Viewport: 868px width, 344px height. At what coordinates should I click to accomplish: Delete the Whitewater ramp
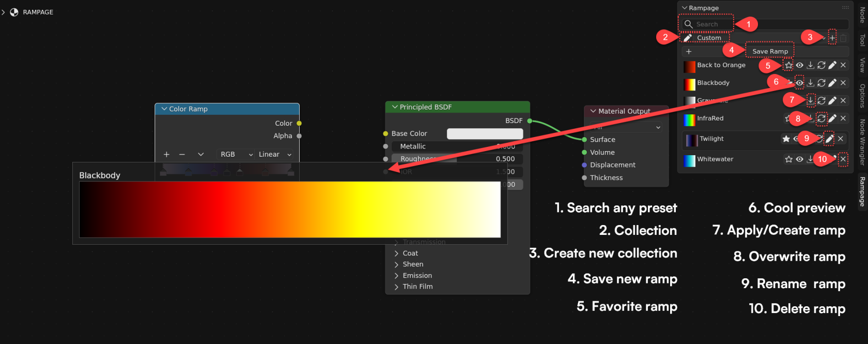point(843,159)
